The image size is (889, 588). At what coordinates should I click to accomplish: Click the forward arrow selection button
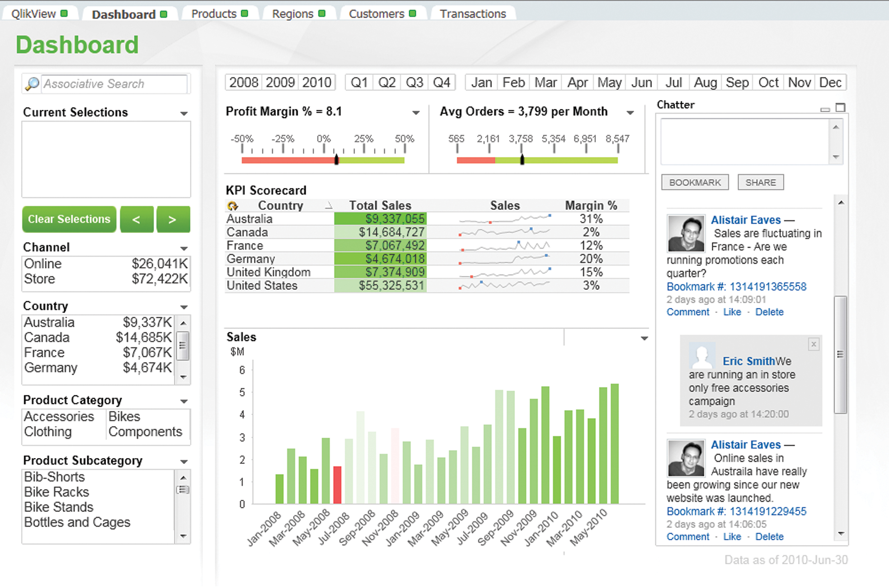tap(173, 219)
